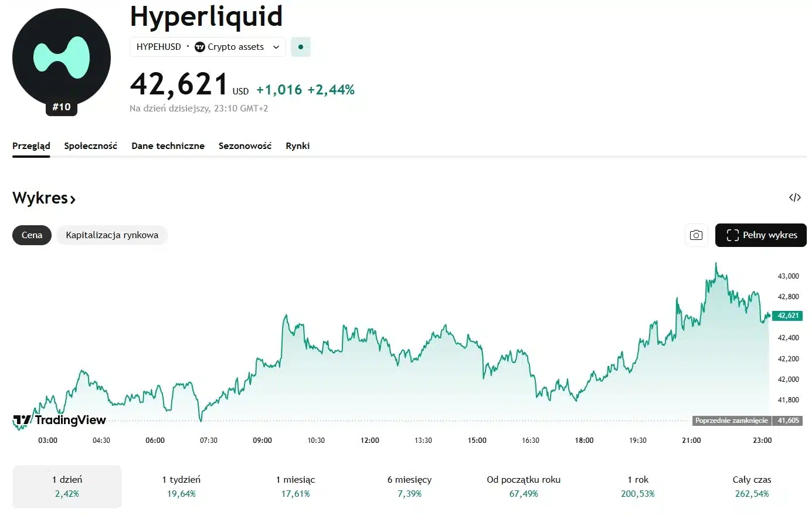
Task: Switch chart to Kapitalizacja rynkowa
Action: 112,235
